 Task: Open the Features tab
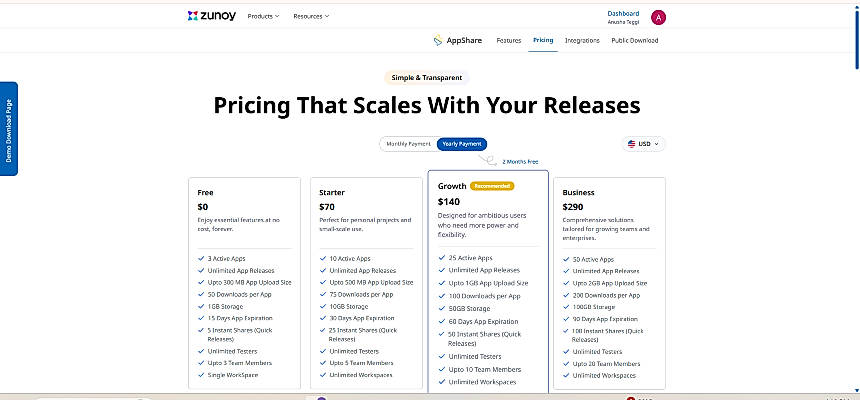point(508,41)
